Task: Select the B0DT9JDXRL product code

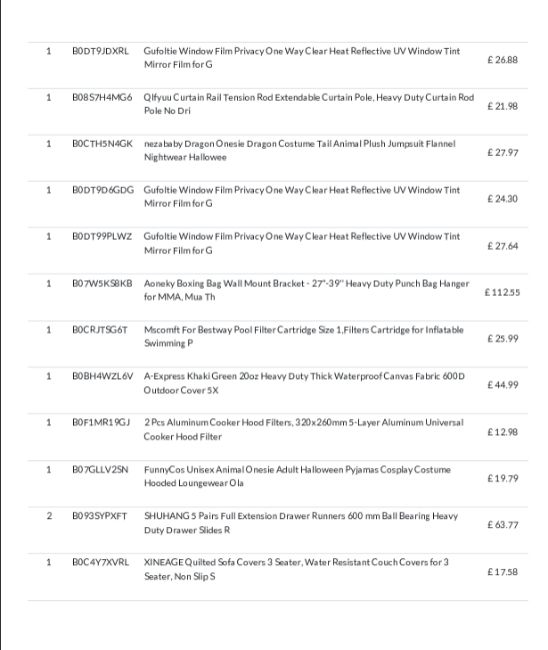Action: [100, 51]
